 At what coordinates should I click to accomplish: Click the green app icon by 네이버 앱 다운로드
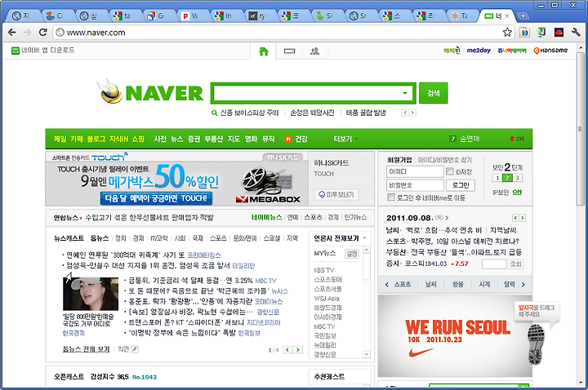[x=15, y=51]
